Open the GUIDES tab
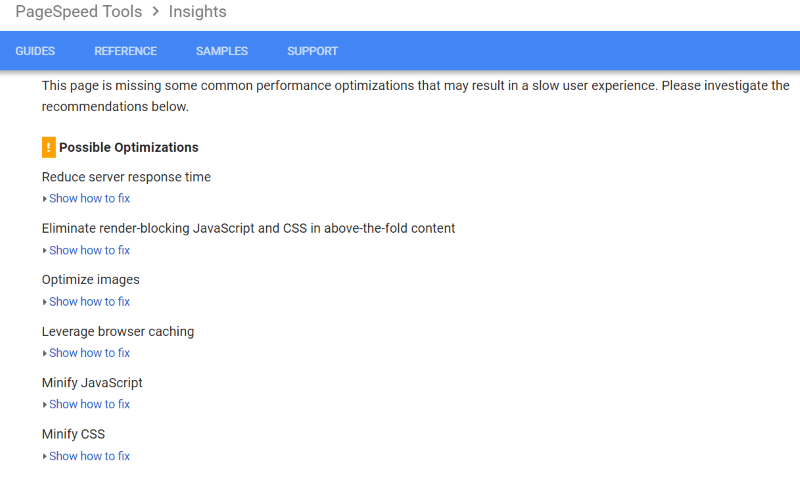Image resolution: width=800 pixels, height=484 pixels. [35, 51]
